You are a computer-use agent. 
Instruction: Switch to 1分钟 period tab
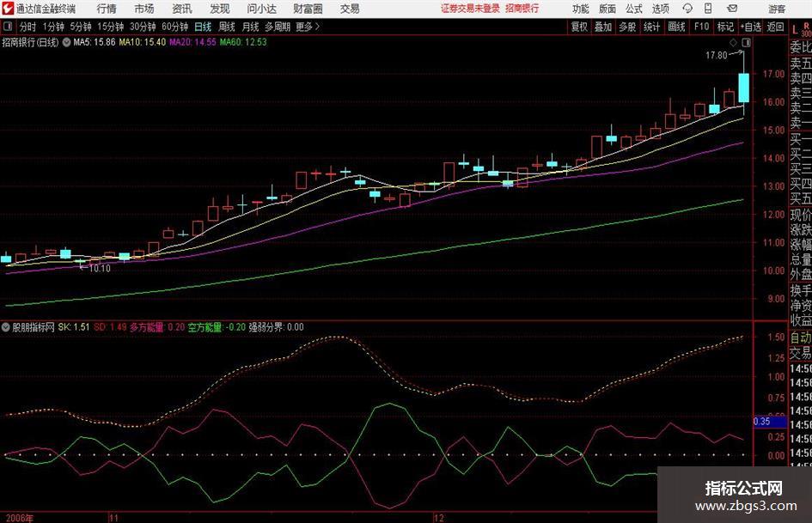click(53, 27)
